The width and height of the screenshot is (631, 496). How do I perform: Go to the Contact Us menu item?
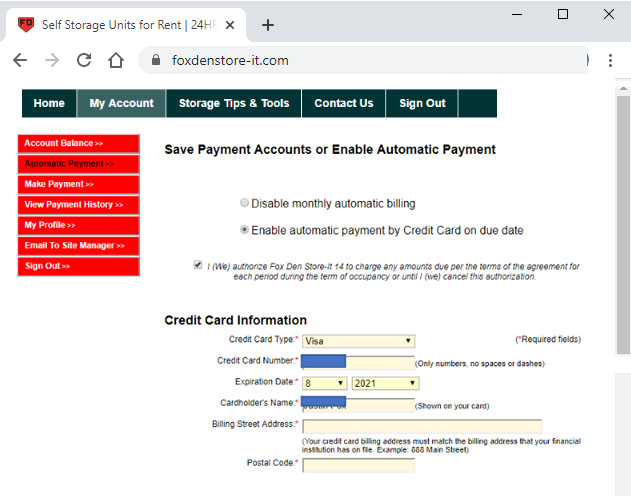pos(343,103)
